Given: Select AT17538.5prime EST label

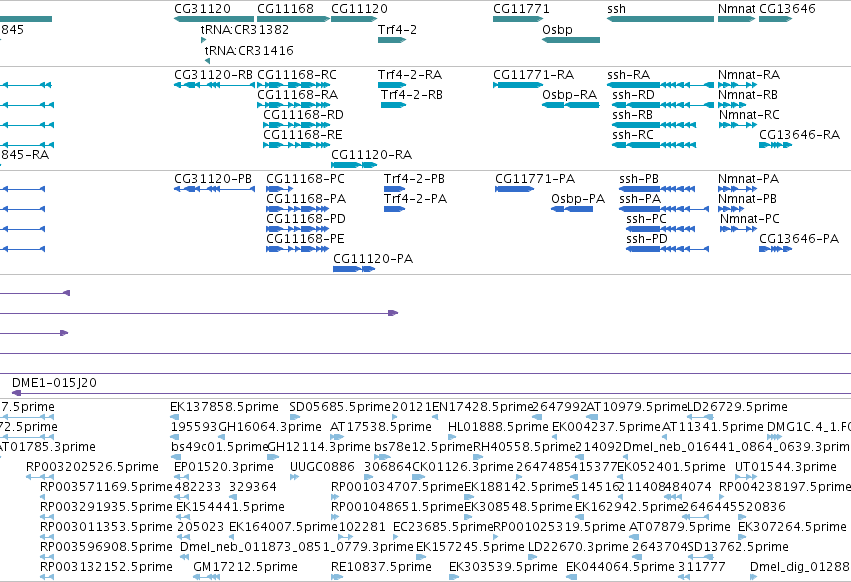Looking at the screenshot, I should click(x=380, y=427).
